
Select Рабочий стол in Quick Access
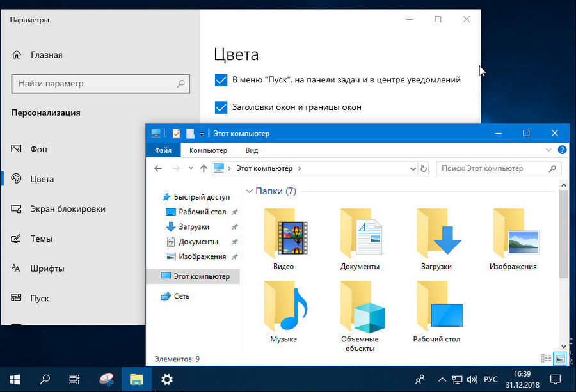[x=202, y=212]
